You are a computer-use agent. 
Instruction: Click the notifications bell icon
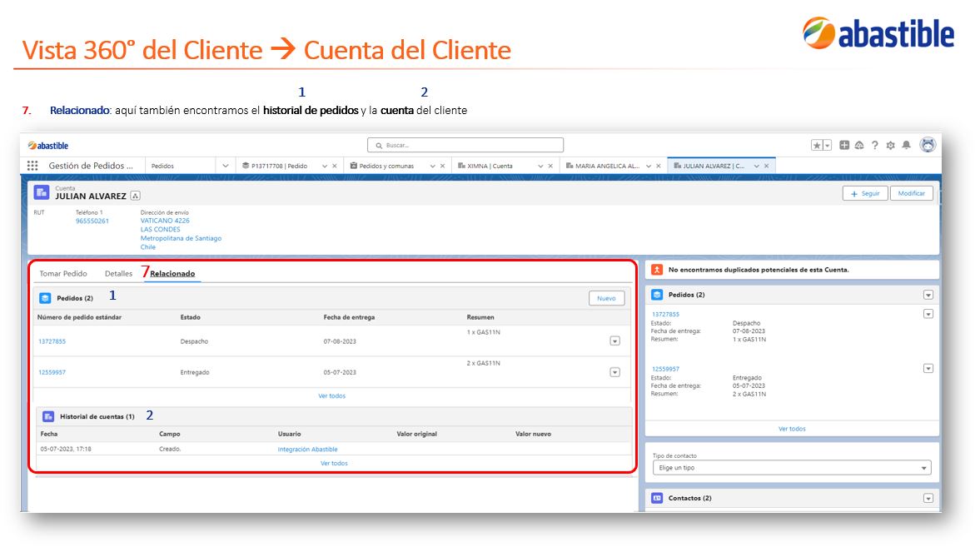(x=906, y=145)
